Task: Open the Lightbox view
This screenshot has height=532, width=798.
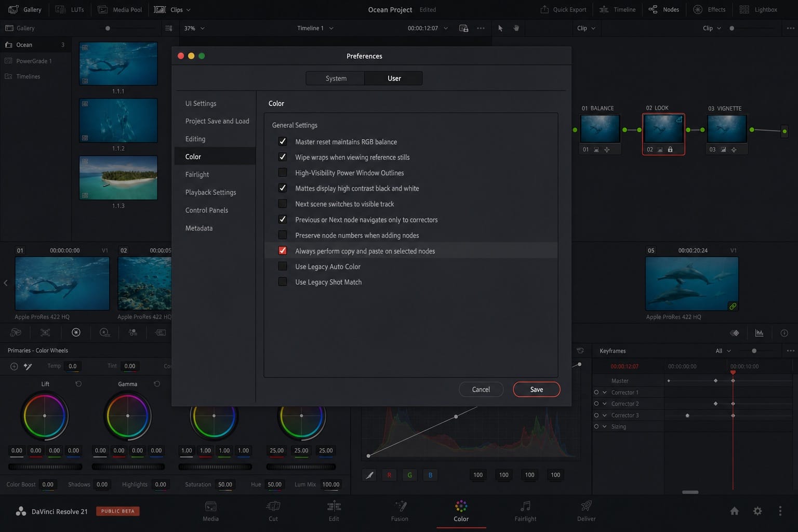Action: point(759,9)
